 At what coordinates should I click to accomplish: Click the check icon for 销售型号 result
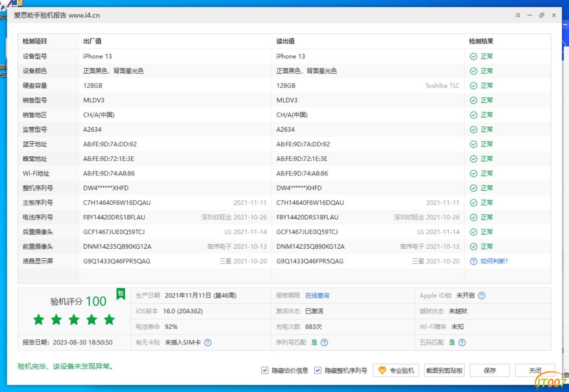(474, 100)
